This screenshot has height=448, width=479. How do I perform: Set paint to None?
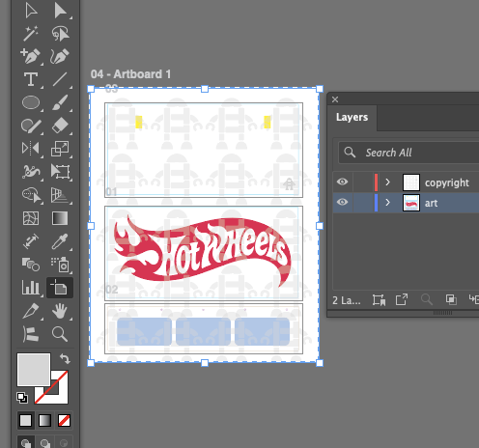[64, 420]
